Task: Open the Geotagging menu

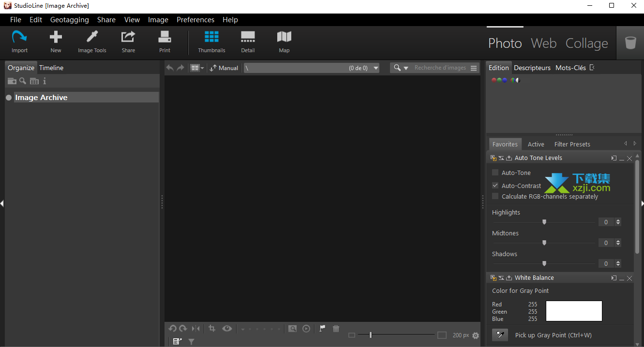Action: (x=69, y=20)
